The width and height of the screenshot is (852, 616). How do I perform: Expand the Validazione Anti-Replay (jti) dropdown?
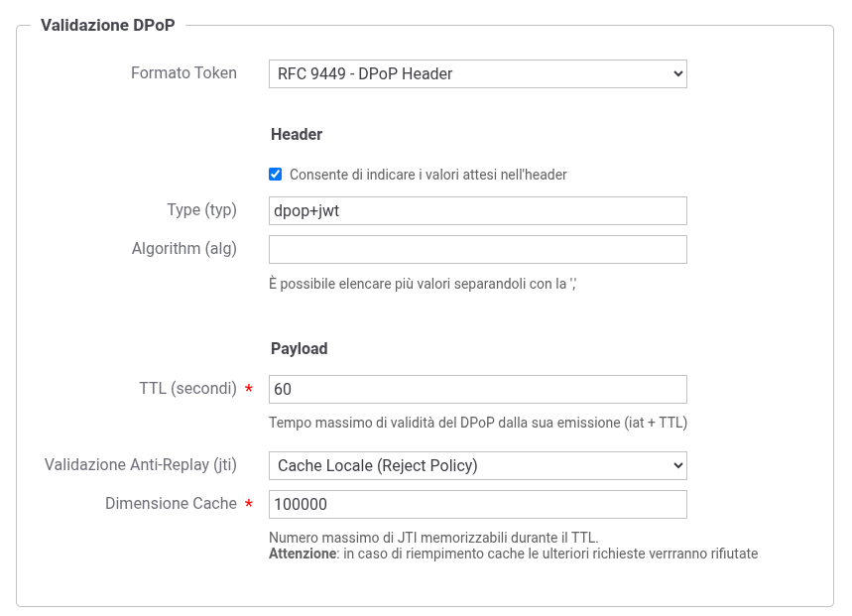click(x=477, y=465)
